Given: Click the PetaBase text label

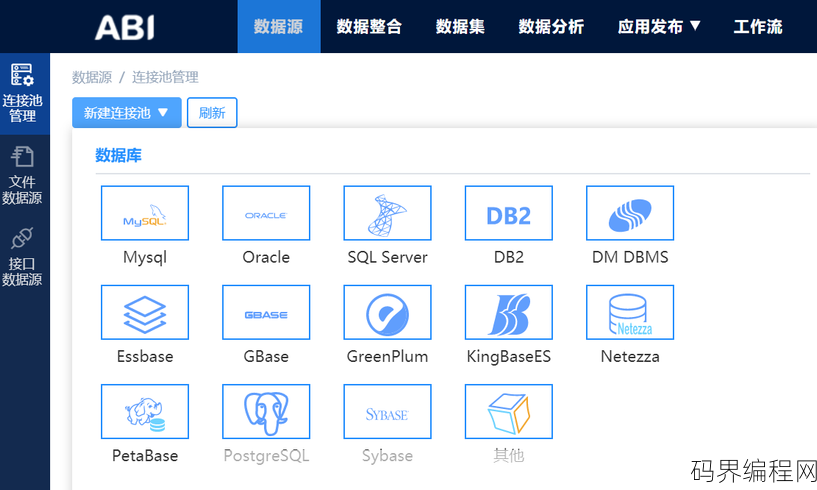Looking at the screenshot, I should click(x=145, y=456).
